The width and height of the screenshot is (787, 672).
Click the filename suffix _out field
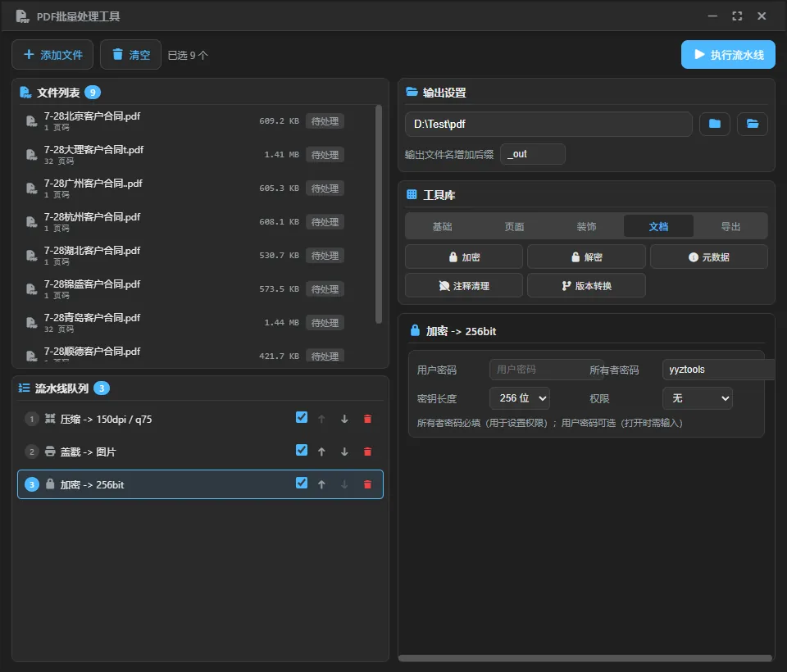point(533,154)
